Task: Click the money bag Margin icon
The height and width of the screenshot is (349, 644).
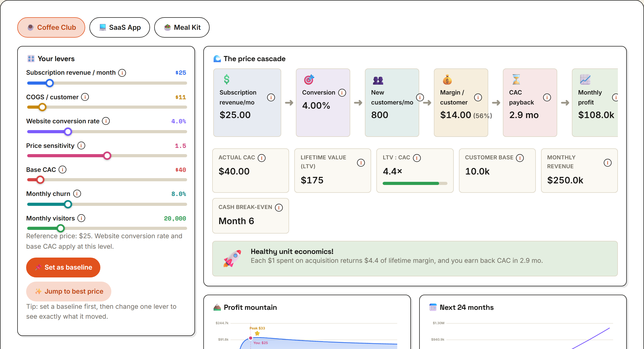Action: coord(447,80)
